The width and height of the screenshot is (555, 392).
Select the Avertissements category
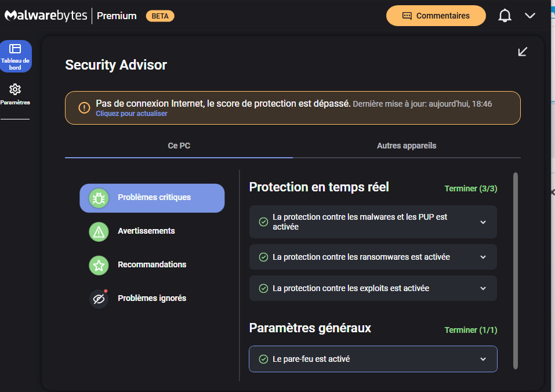pyautogui.click(x=152, y=231)
